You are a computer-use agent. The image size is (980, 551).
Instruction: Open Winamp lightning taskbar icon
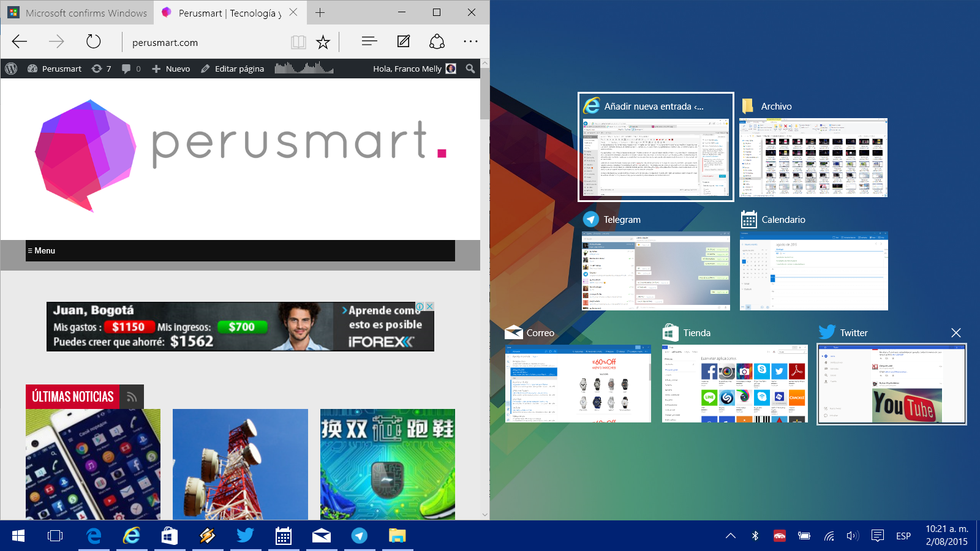(208, 536)
